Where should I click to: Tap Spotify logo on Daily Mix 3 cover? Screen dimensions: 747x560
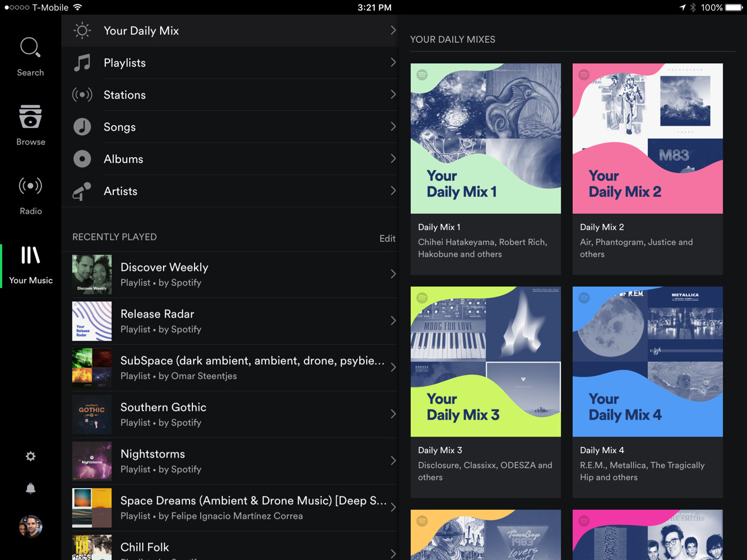(422, 298)
